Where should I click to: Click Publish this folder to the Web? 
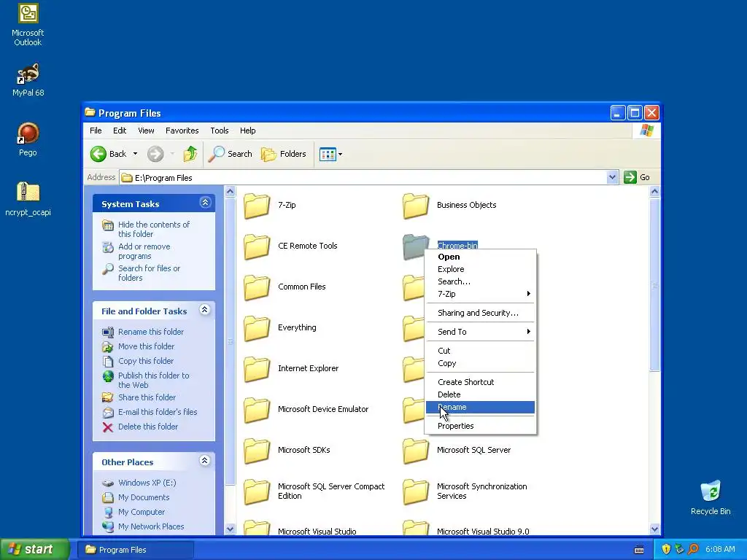pyautogui.click(x=153, y=380)
